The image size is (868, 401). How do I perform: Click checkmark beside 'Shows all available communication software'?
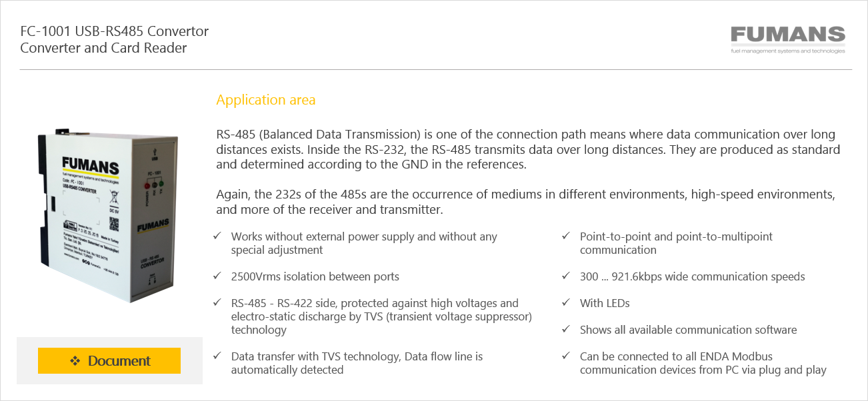coord(565,330)
